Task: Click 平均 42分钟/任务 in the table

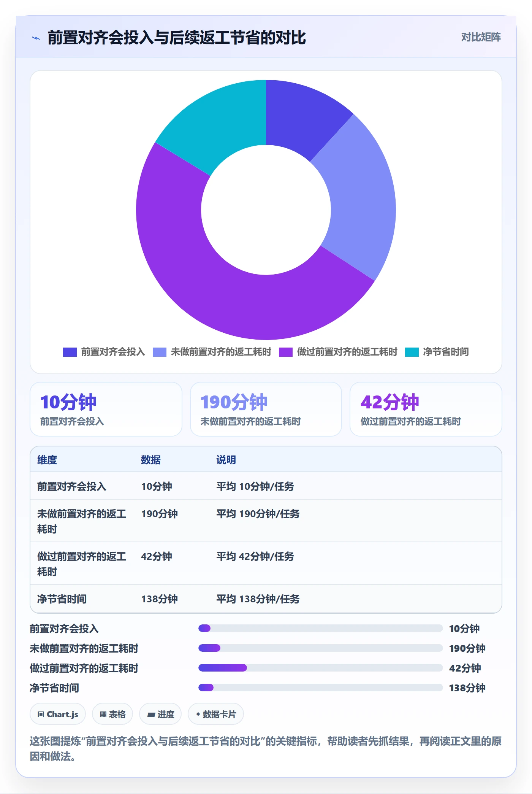Action: 255,556
